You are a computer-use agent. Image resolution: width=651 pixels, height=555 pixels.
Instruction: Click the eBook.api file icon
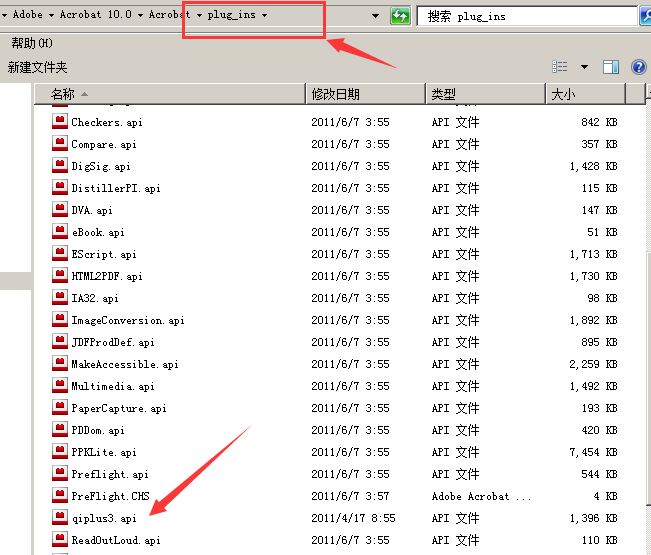(60, 232)
